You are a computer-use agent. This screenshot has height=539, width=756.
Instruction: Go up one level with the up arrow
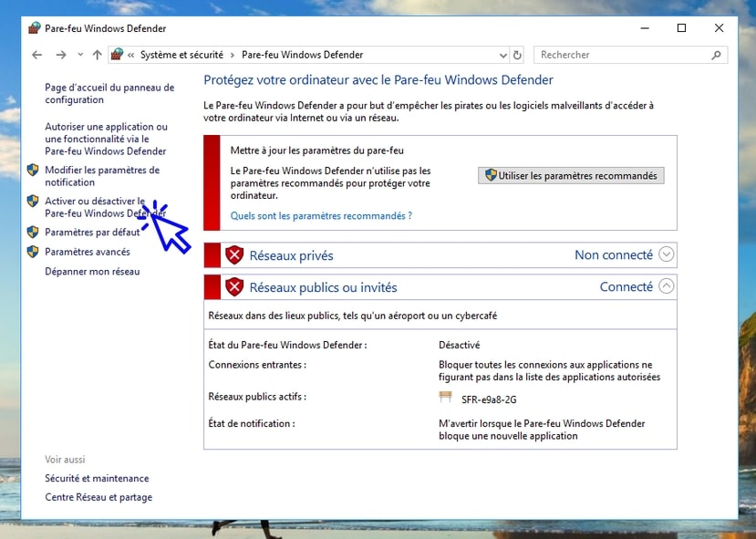[x=98, y=55]
